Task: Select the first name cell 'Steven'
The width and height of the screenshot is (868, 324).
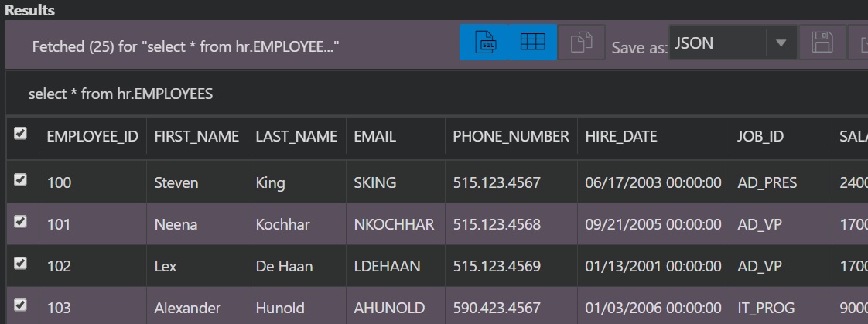Action: click(196, 182)
